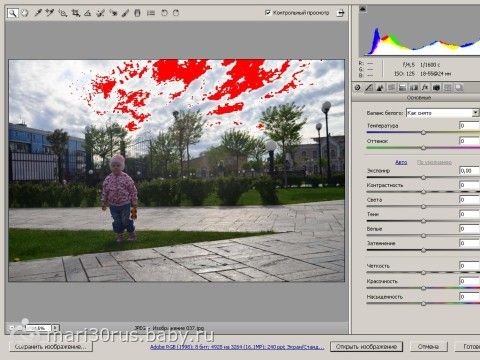Open the HSL / Grayscale panel tab

(x=391, y=88)
